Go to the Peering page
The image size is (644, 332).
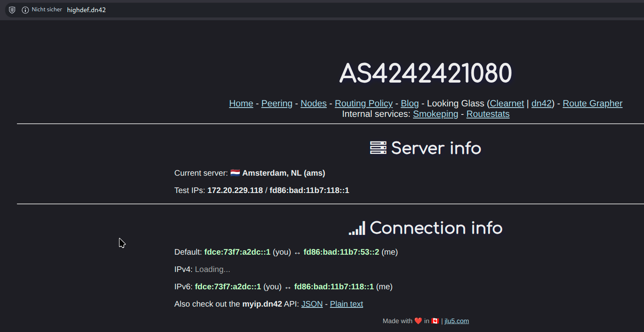277,104
